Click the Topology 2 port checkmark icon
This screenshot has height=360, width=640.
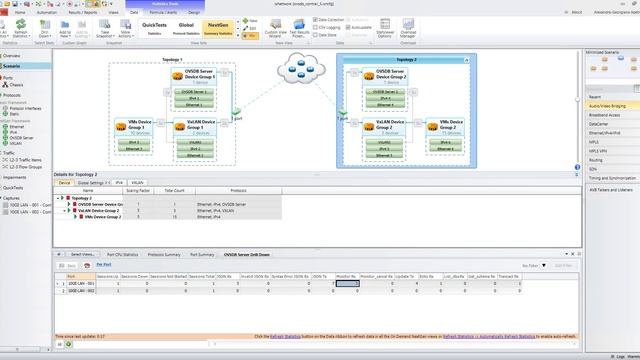pos(343,112)
